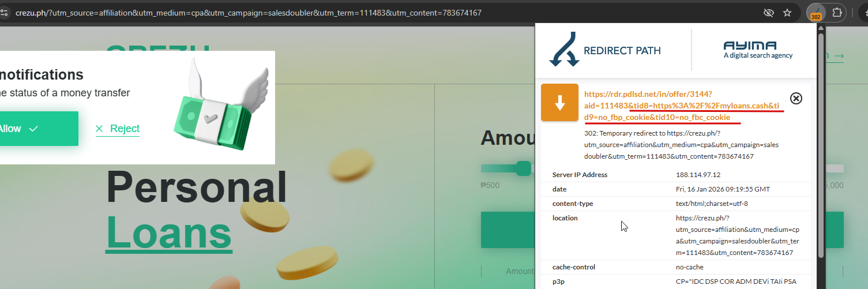This screenshot has height=289, width=868.
Task: Click the address bar URL text
Action: coord(249,13)
